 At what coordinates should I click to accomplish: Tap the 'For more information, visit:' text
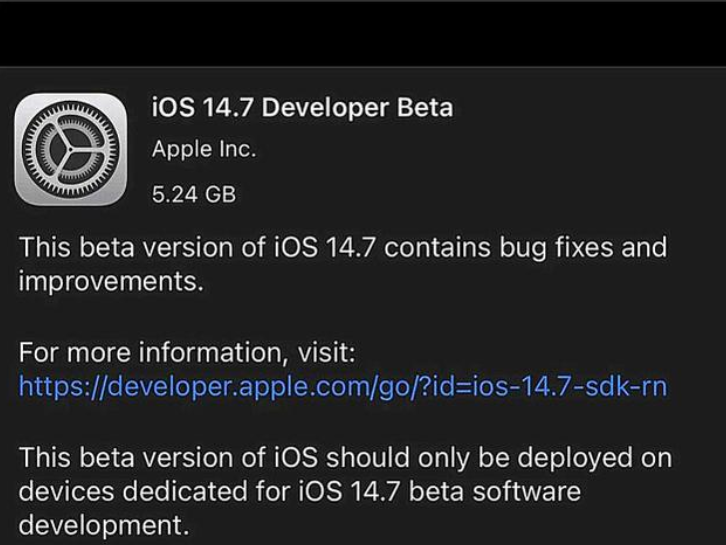pos(188,353)
